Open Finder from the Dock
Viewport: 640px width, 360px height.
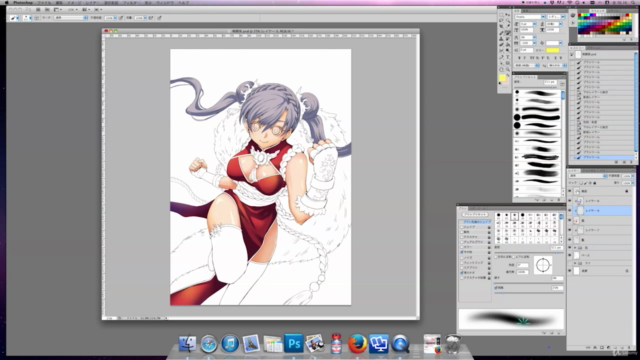187,343
